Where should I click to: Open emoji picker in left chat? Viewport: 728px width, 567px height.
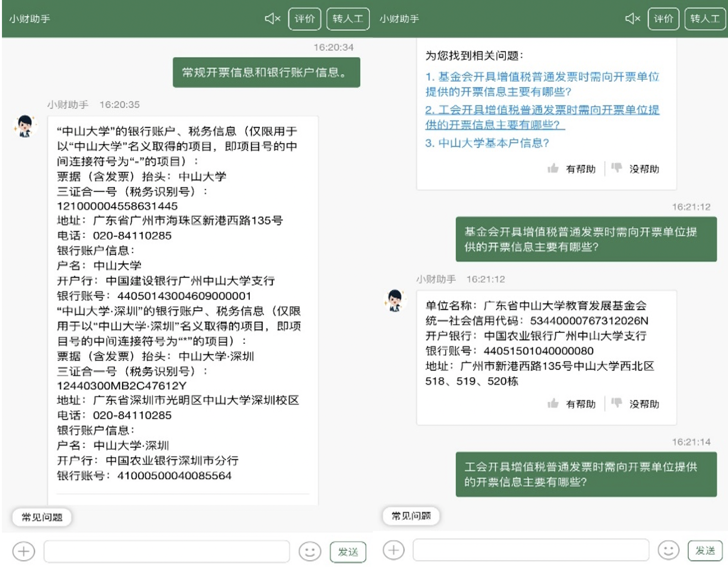tap(310, 551)
